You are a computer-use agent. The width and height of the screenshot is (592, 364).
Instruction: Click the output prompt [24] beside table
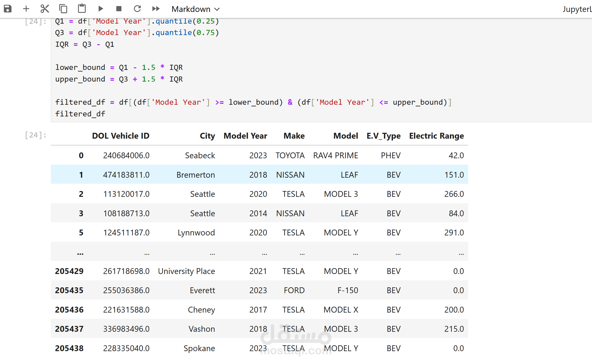(x=35, y=135)
